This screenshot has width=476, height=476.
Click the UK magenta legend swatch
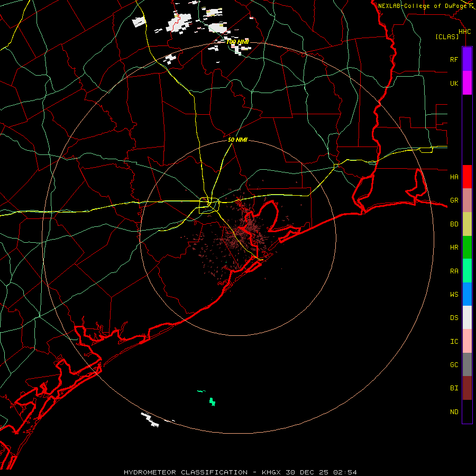[x=467, y=83]
